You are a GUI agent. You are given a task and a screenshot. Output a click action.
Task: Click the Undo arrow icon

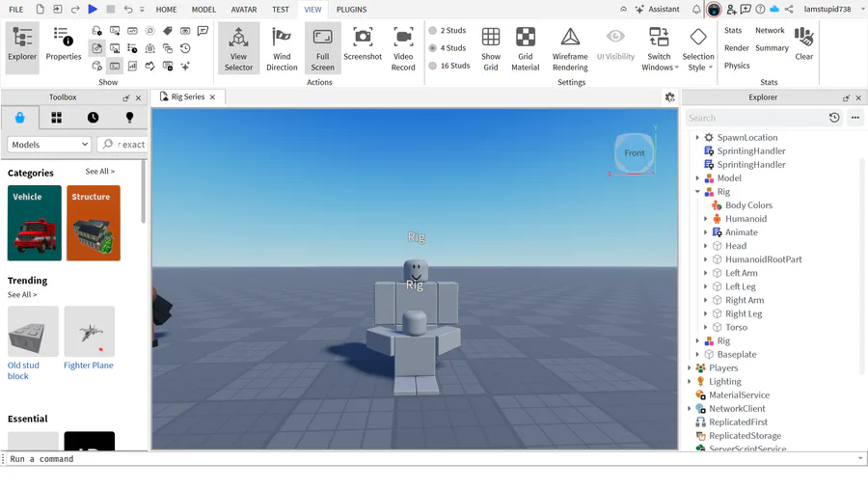point(128,9)
